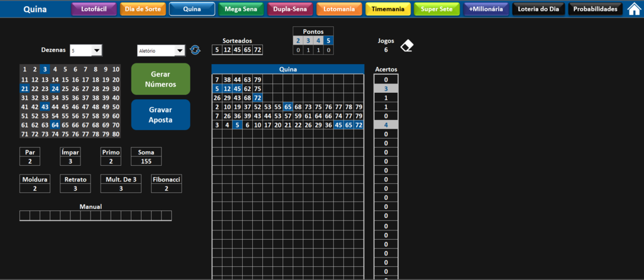Click the Pontos header cell 5
The width and height of the screenshot is (644, 280).
pyautogui.click(x=328, y=41)
